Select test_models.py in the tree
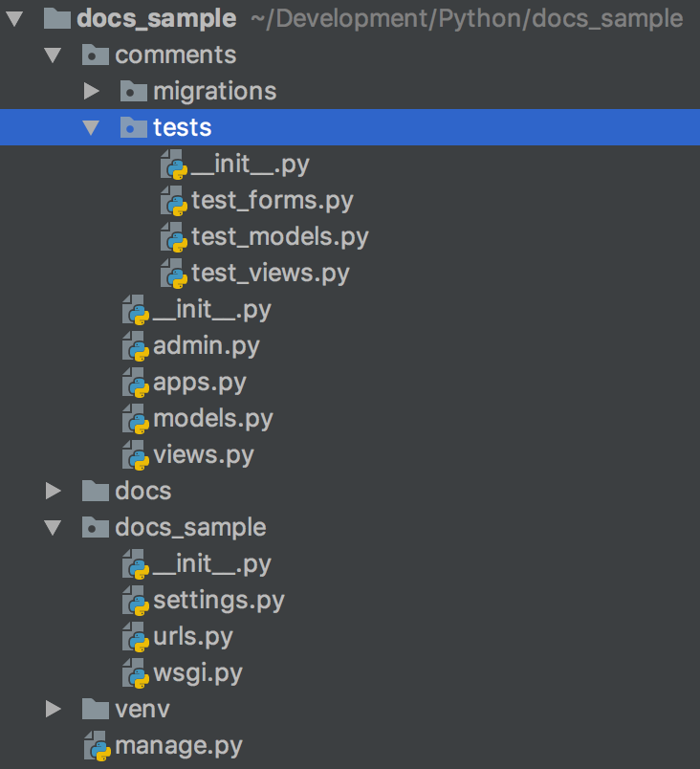 click(280, 237)
